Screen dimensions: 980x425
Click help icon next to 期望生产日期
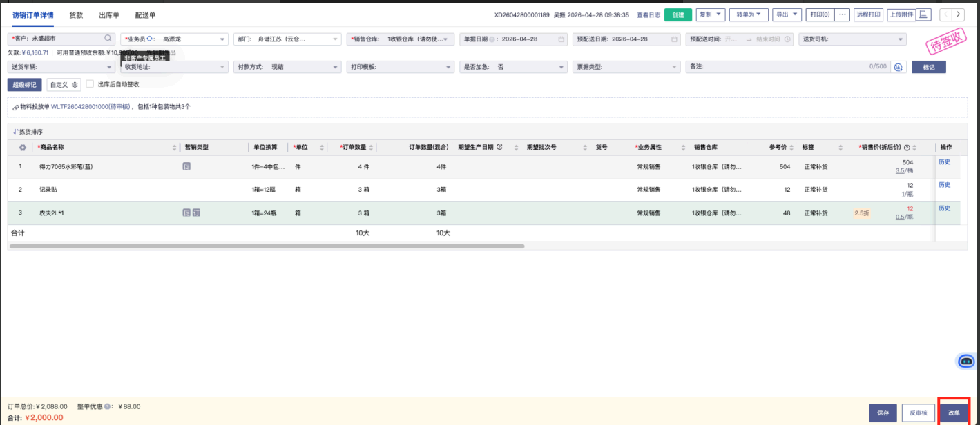[499, 147]
